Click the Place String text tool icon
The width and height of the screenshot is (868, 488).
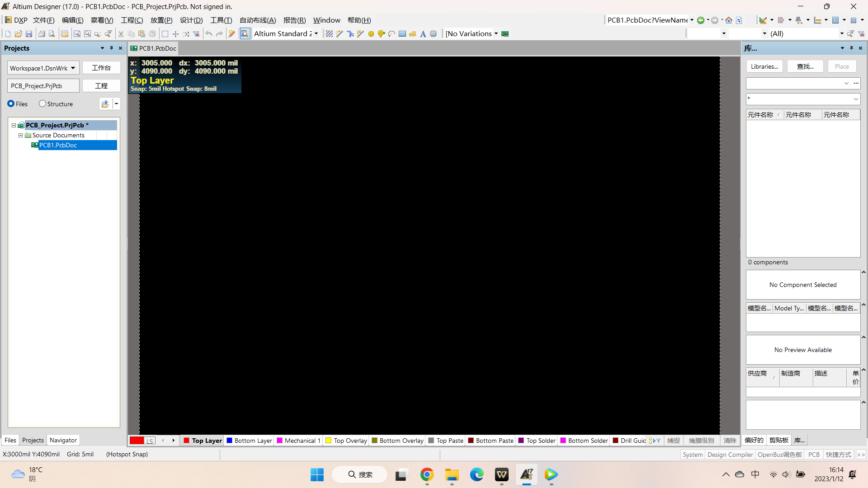click(423, 34)
